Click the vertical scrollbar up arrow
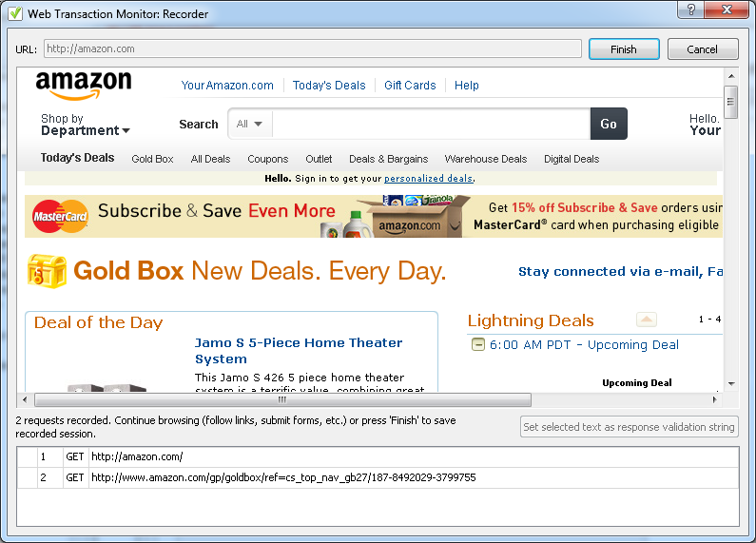 731,76
